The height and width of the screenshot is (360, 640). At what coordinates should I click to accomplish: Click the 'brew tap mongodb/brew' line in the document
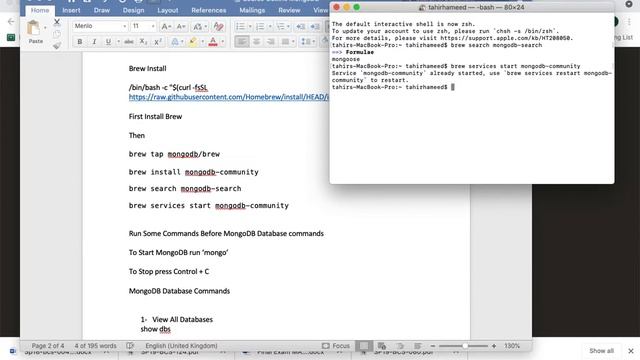(x=174, y=154)
